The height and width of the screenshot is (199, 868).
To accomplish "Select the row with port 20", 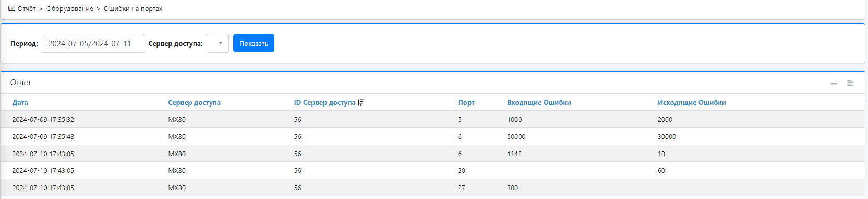I will [432, 170].
